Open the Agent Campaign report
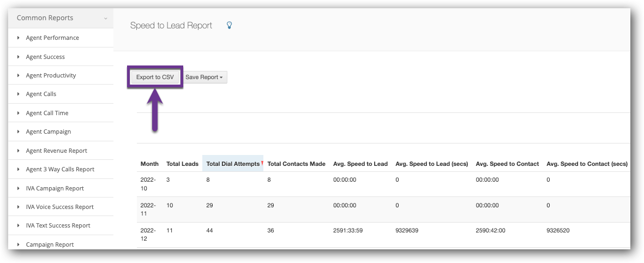 pyautogui.click(x=48, y=131)
